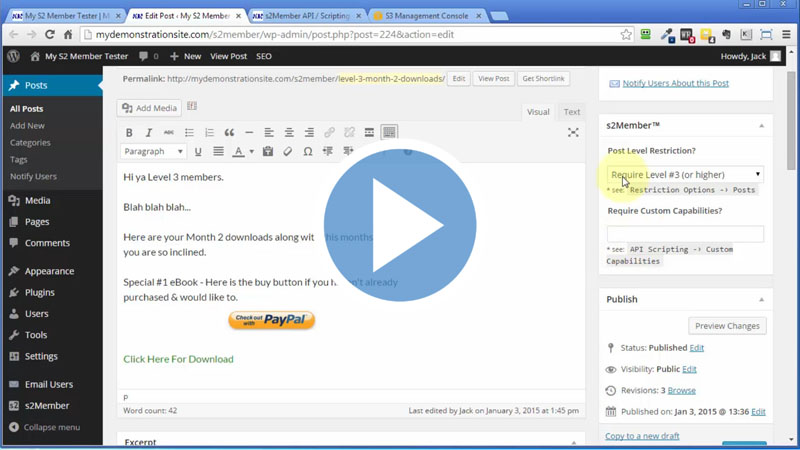Toggle bold formatting in the editor toolbar
Screen dimensions: 800x450
[x=129, y=133]
